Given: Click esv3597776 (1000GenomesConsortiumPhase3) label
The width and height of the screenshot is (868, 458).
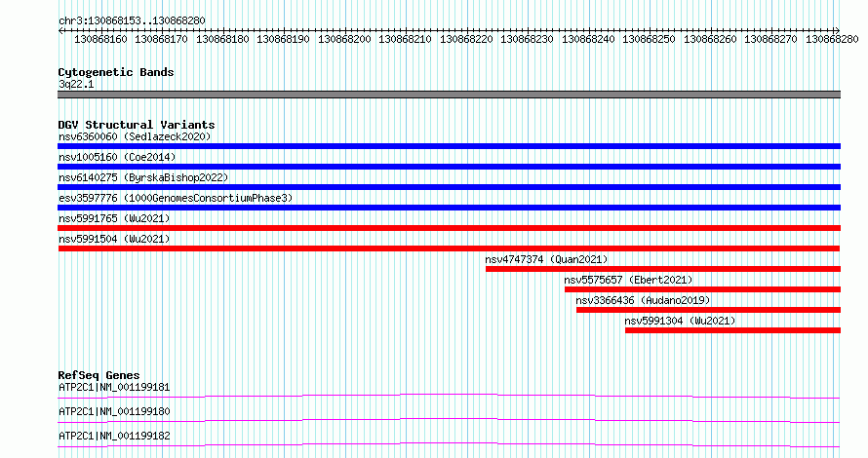Looking at the screenshot, I should click(176, 198).
